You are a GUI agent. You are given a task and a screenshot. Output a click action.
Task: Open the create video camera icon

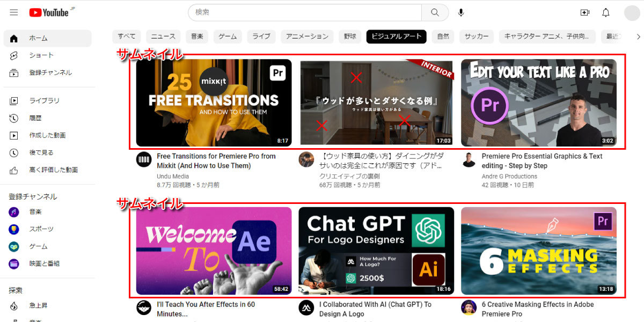coord(585,12)
